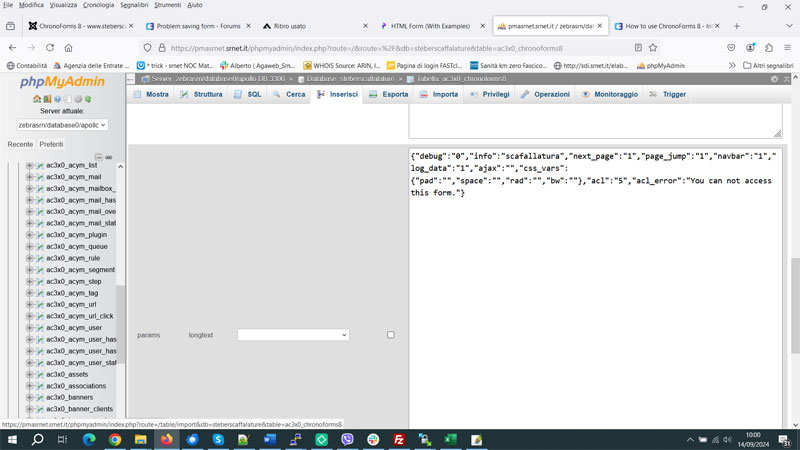Open phpMyAdmin home icon in sidebar
The width and height of the screenshot is (800, 450).
[37, 99]
